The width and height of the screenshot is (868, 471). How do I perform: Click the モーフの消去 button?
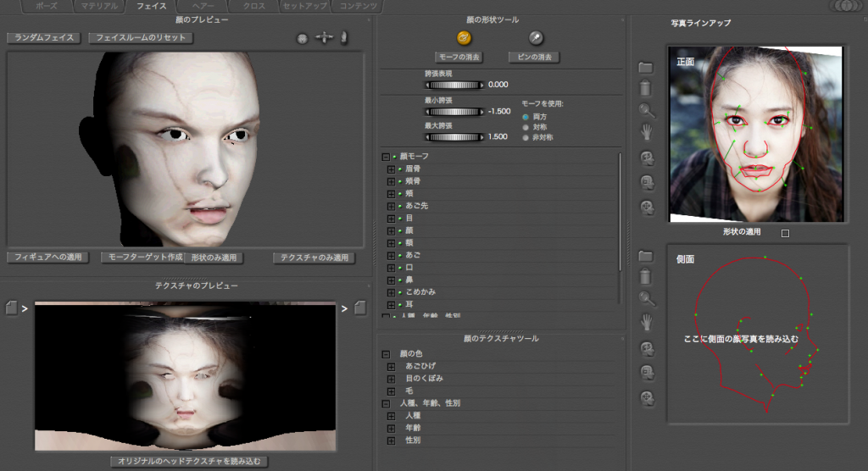tap(459, 57)
